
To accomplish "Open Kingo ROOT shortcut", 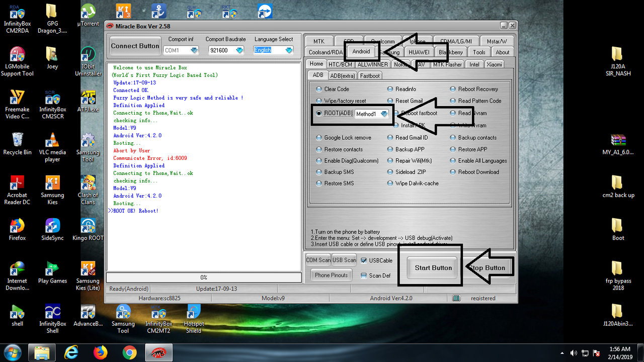I will [x=88, y=229].
